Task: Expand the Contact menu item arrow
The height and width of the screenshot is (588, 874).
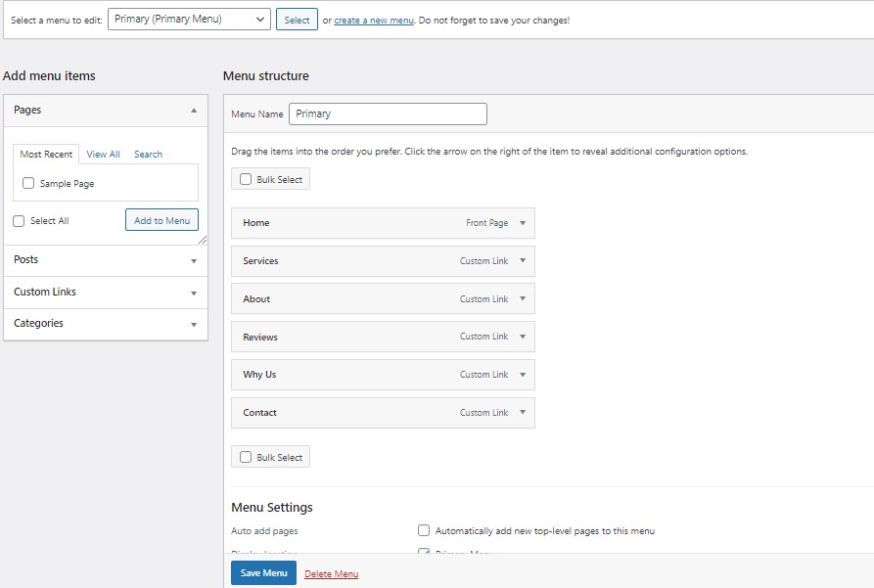Action: pos(523,413)
